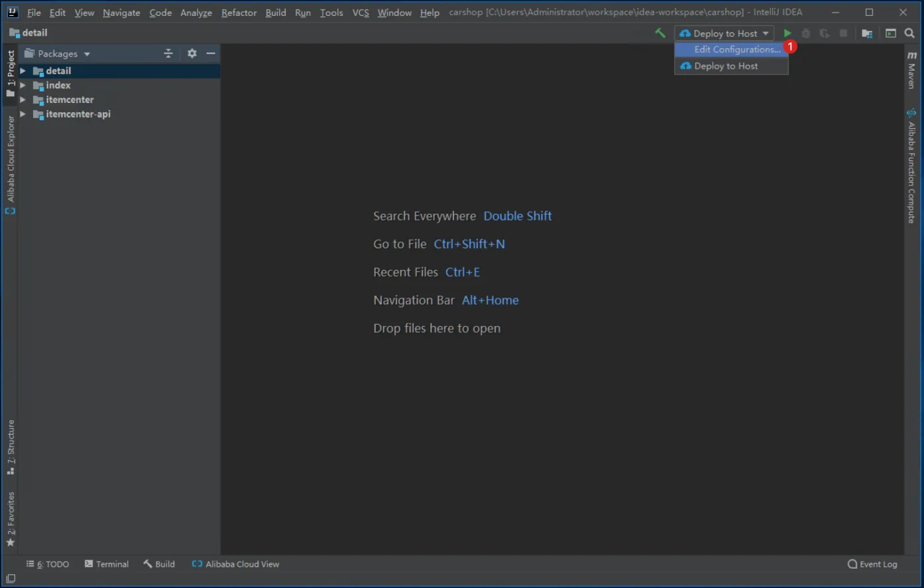
Task: Open the Alibaba Function Compute side tab
Action: 912,166
